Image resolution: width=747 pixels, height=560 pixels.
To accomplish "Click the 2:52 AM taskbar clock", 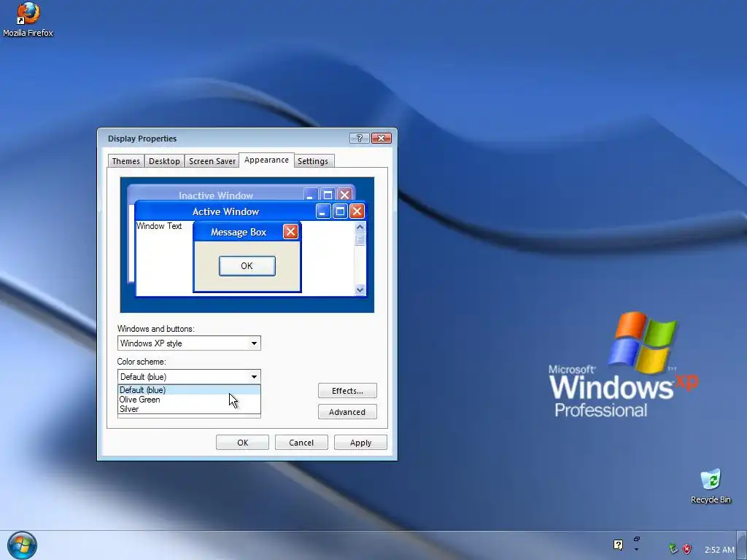I will click(719, 550).
